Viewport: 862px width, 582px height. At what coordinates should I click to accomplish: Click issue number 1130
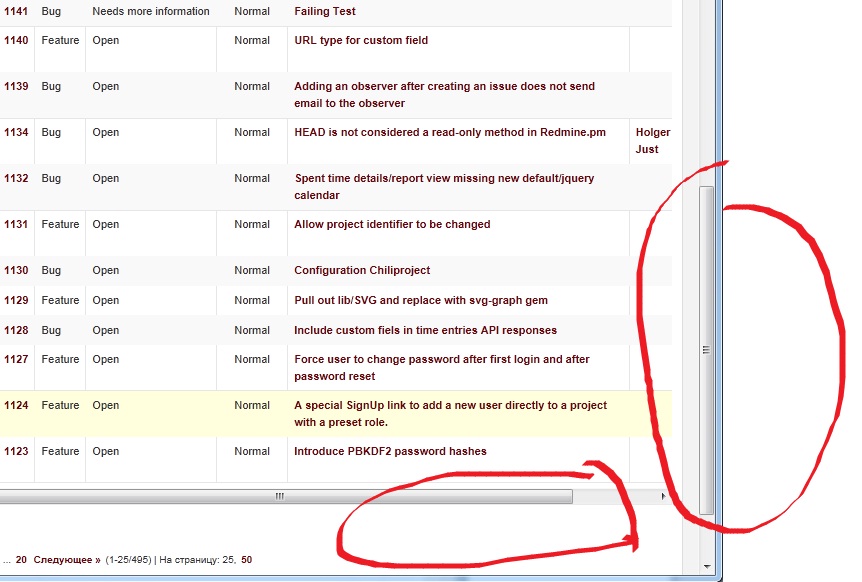(16, 270)
